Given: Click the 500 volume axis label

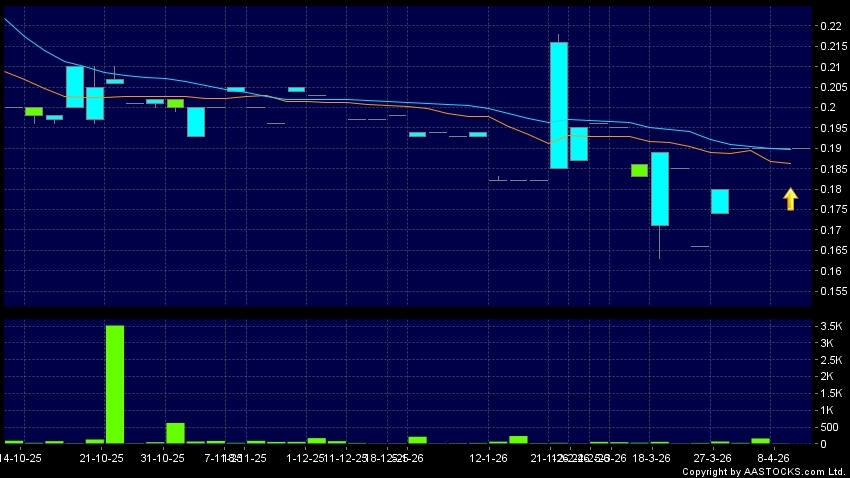Looking at the screenshot, I should pos(829,427).
